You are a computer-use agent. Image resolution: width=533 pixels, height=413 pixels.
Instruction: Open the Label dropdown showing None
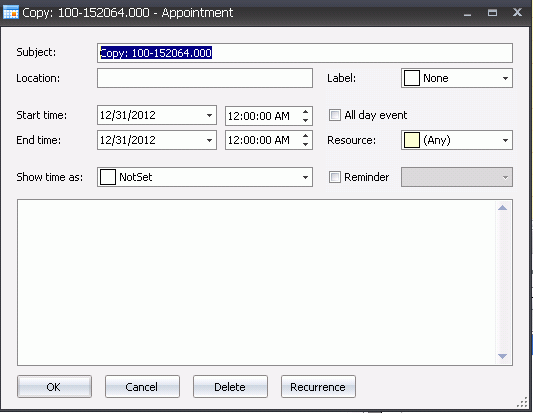click(x=457, y=78)
